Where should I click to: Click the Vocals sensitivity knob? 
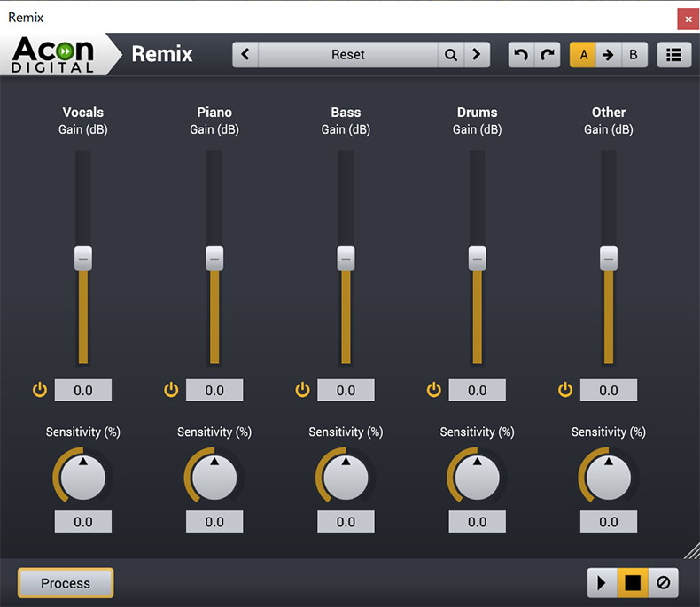(83, 477)
